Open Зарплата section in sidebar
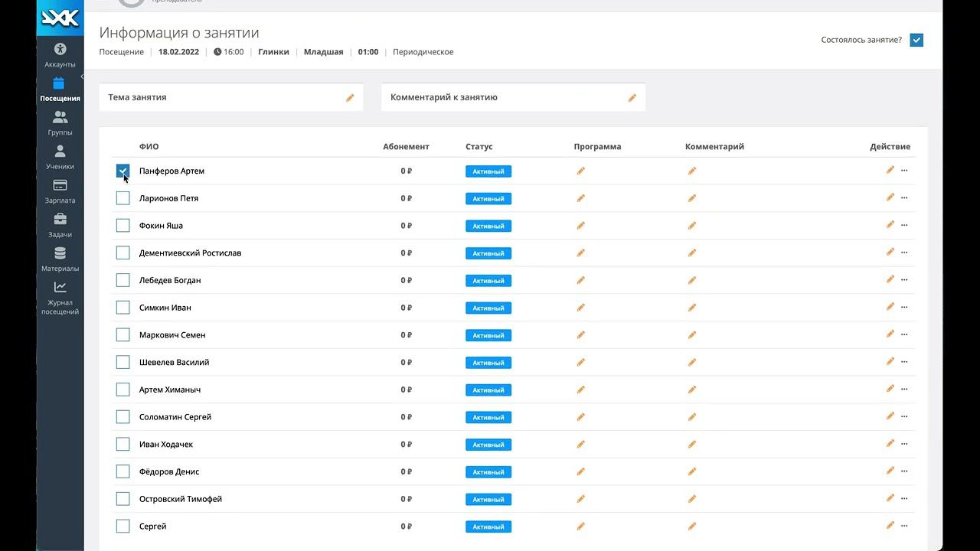 coord(60,191)
